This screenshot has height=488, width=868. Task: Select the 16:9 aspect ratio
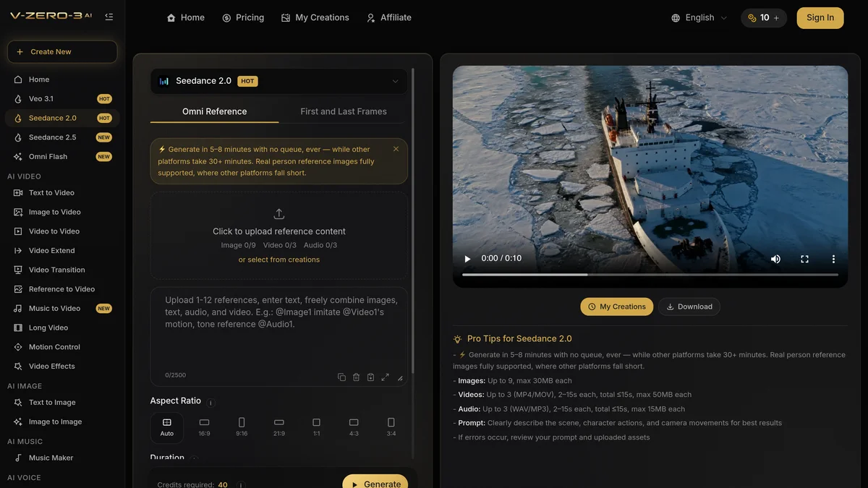(x=204, y=427)
